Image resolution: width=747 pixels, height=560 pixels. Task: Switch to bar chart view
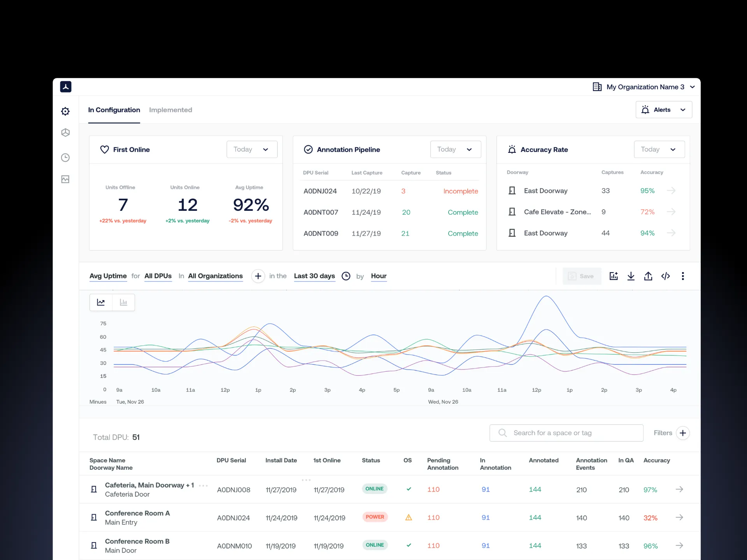pyautogui.click(x=123, y=302)
